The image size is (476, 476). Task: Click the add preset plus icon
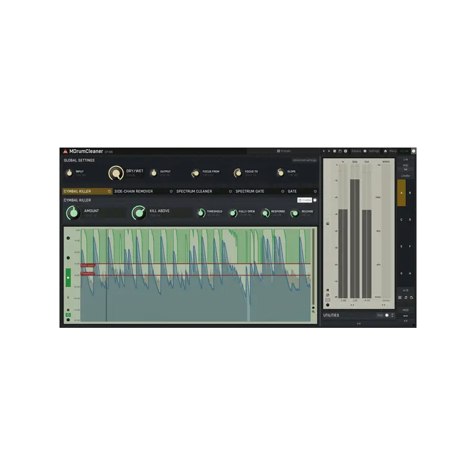[x=346, y=151]
